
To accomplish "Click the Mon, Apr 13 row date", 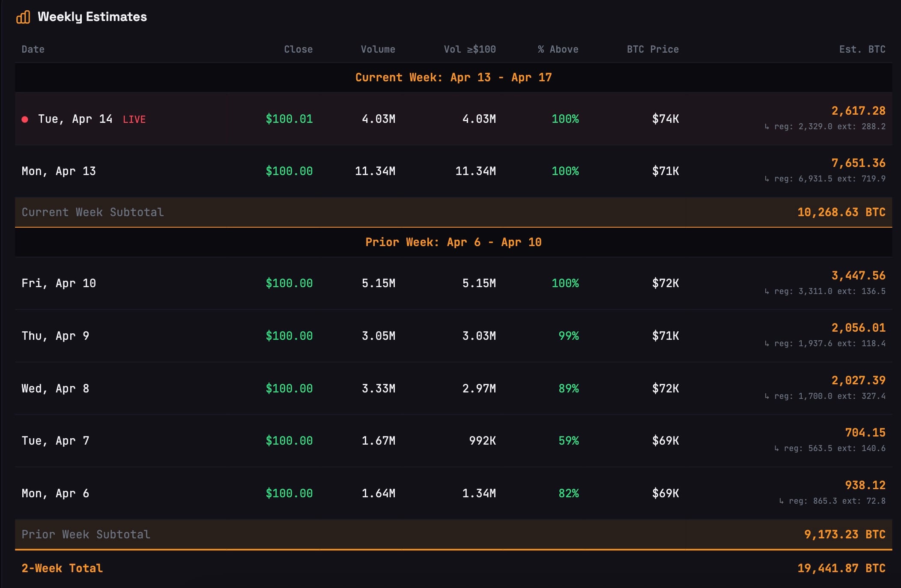I will [59, 171].
